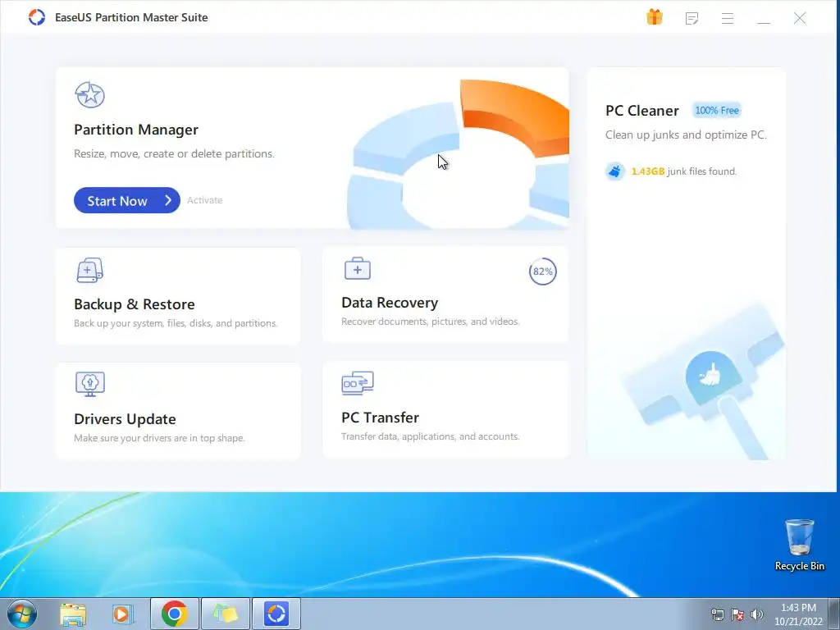Open Windows Media Player from the taskbar
Screen dimensions: 840x630
(x=122, y=614)
